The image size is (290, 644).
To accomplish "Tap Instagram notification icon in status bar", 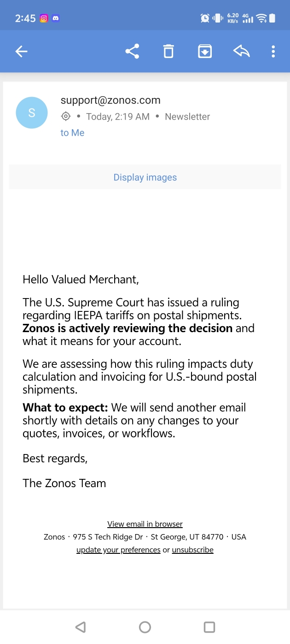I will pyautogui.click(x=44, y=18).
